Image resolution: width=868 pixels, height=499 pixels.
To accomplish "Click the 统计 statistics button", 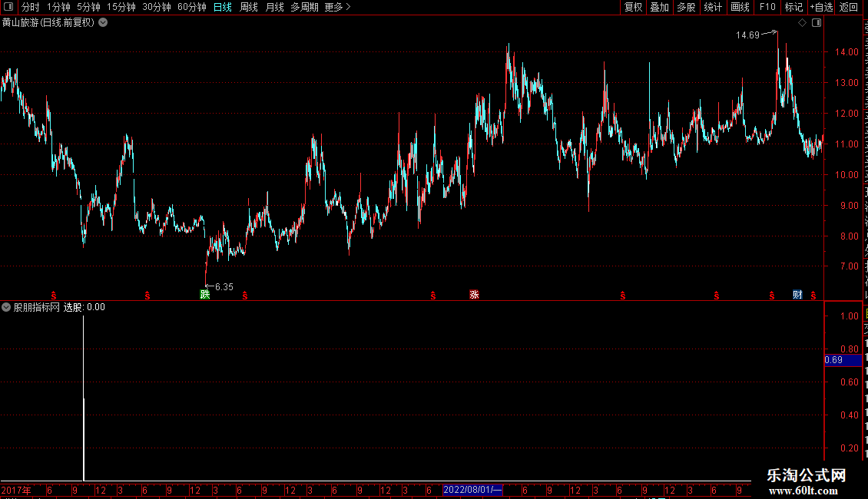I will [x=713, y=7].
